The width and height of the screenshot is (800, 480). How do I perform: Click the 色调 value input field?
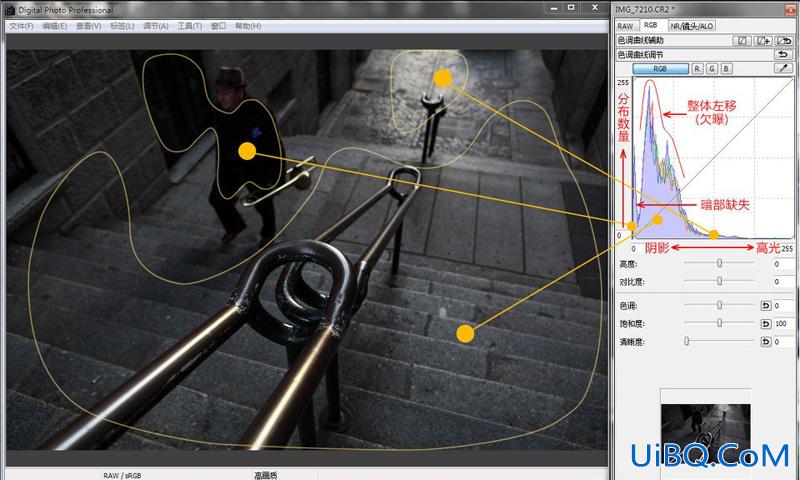click(784, 306)
